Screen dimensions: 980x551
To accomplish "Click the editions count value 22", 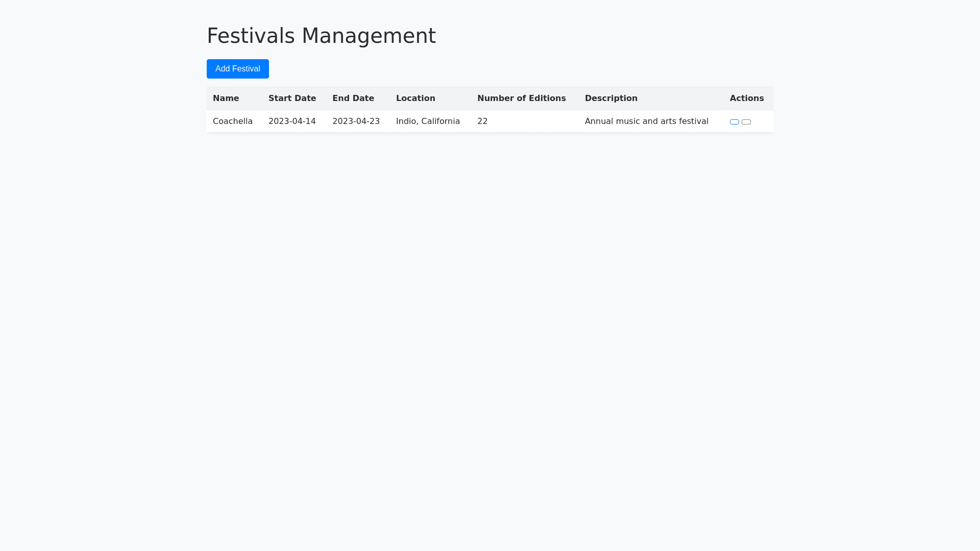I will point(482,121).
